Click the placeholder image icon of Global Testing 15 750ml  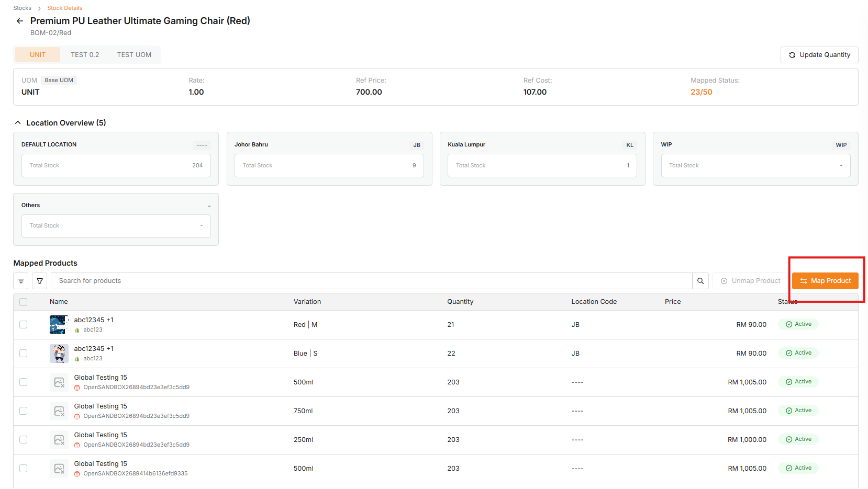pyautogui.click(x=59, y=411)
